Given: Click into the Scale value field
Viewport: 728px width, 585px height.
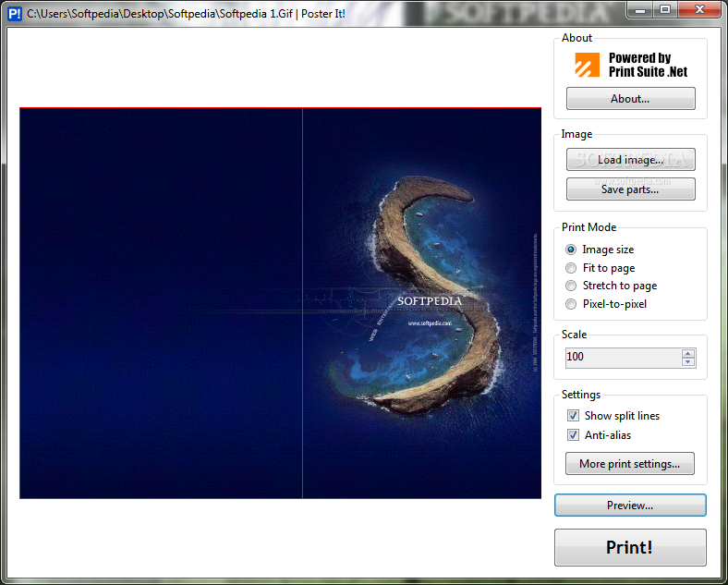Looking at the screenshot, I should click(623, 358).
